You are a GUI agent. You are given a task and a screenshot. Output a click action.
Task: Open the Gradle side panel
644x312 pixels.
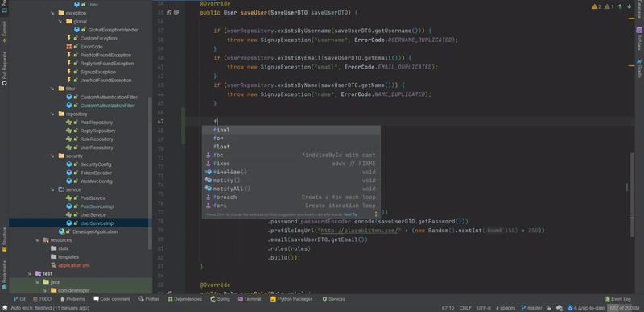[x=639, y=69]
